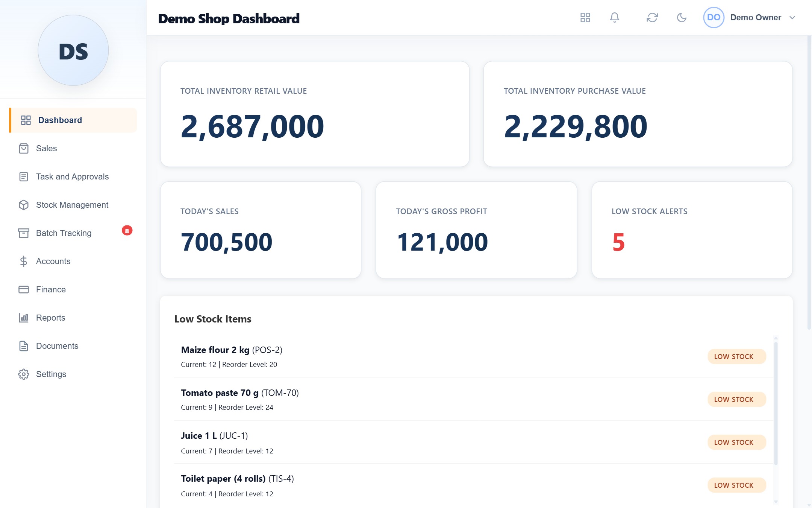Click the Documents file icon
The height and width of the screenshot is (508, 812).
pyautogui.click(x=24, y=346)
